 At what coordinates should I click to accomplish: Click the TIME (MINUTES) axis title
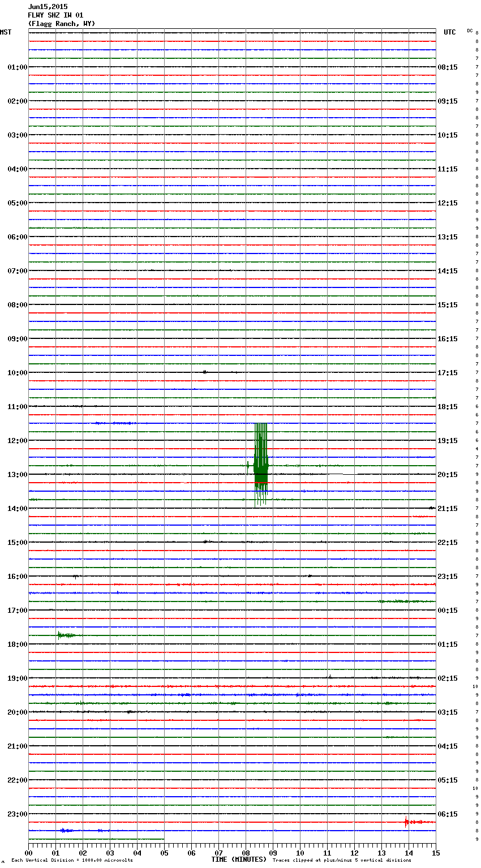click(x=239, y=860)
